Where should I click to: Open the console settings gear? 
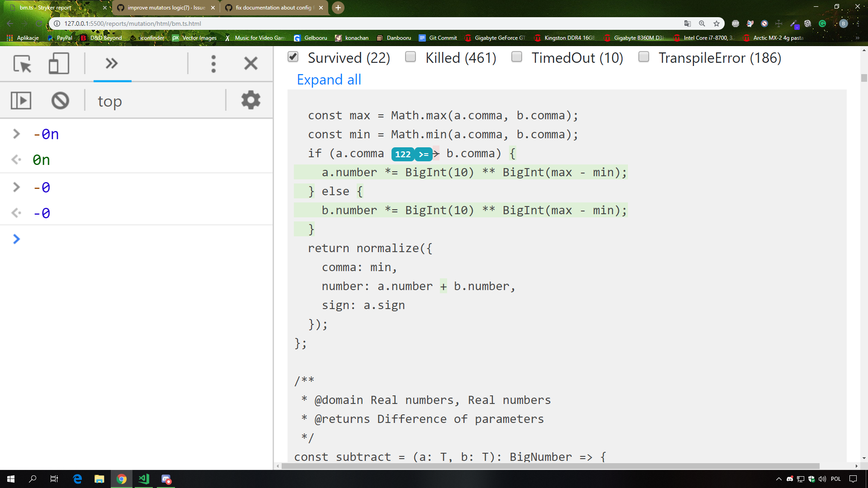click(x=250, y=100)
